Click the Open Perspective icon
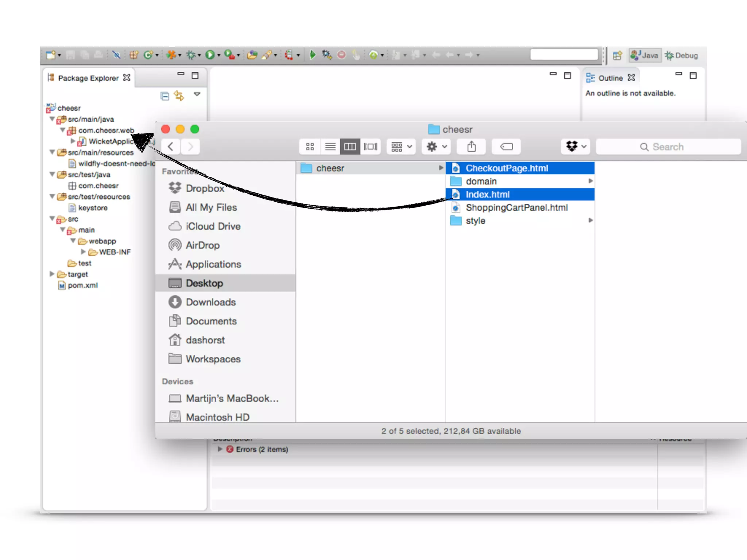 tap(617, 55)
